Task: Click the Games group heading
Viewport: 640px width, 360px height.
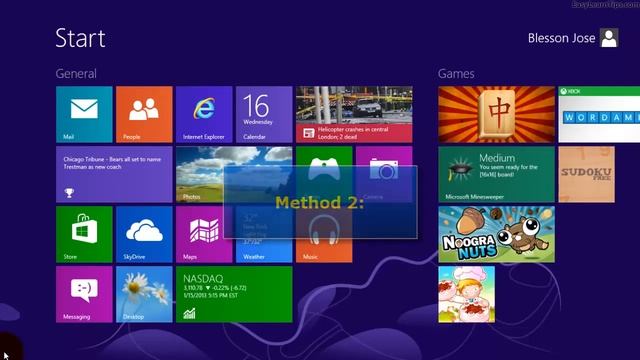Action: pyautogui.click(x=456, y=74)
